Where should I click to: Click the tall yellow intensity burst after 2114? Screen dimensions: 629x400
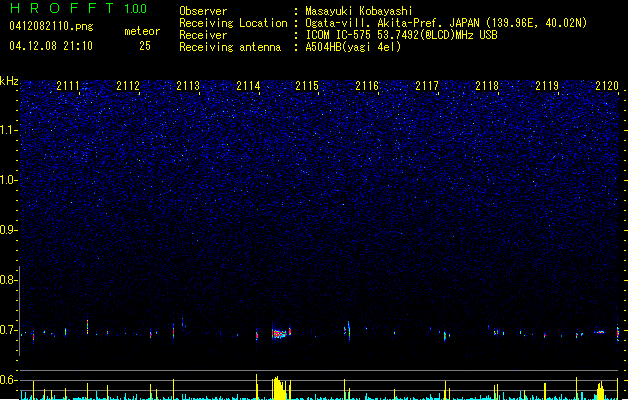(x=280, y=388)
